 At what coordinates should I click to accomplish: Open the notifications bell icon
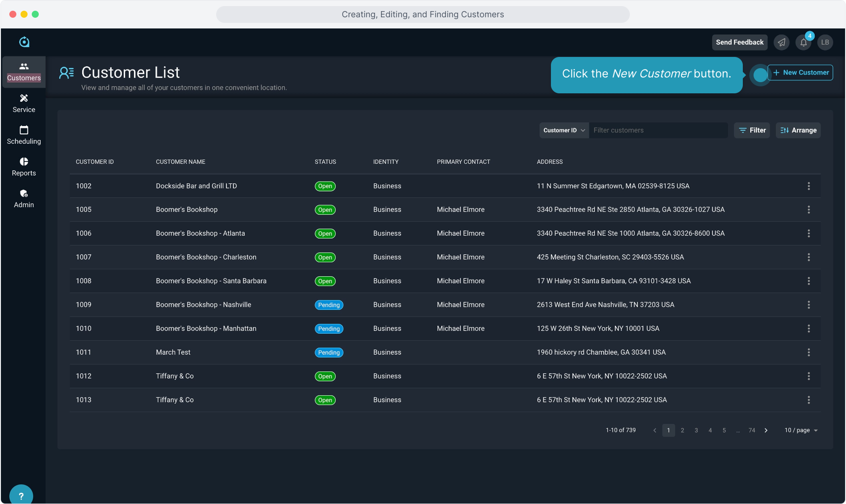803,42
